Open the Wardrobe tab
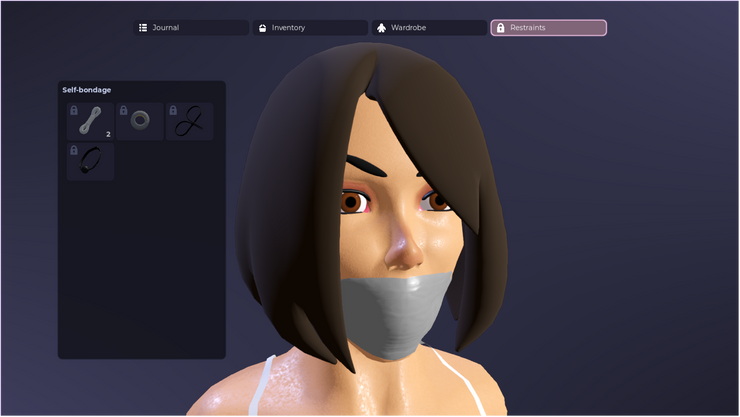The image size is (740, 417). [x=429, y=28]
